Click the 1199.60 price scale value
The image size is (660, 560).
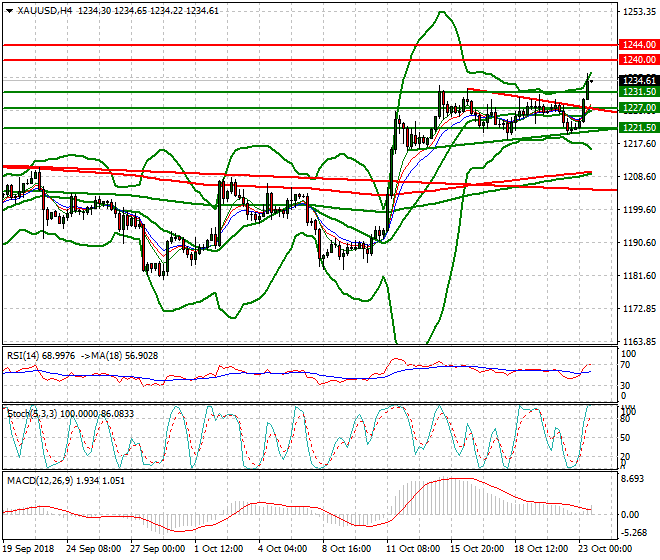click(x=639, y=210)
